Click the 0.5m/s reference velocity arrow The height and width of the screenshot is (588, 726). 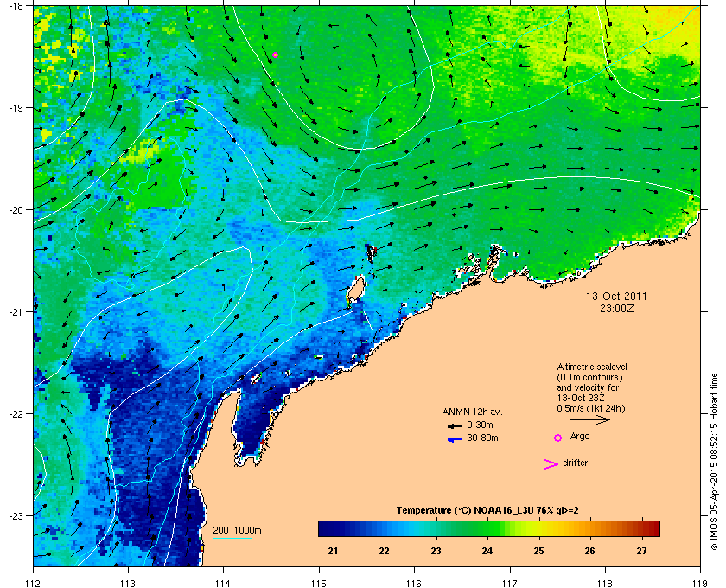[589, 420]
